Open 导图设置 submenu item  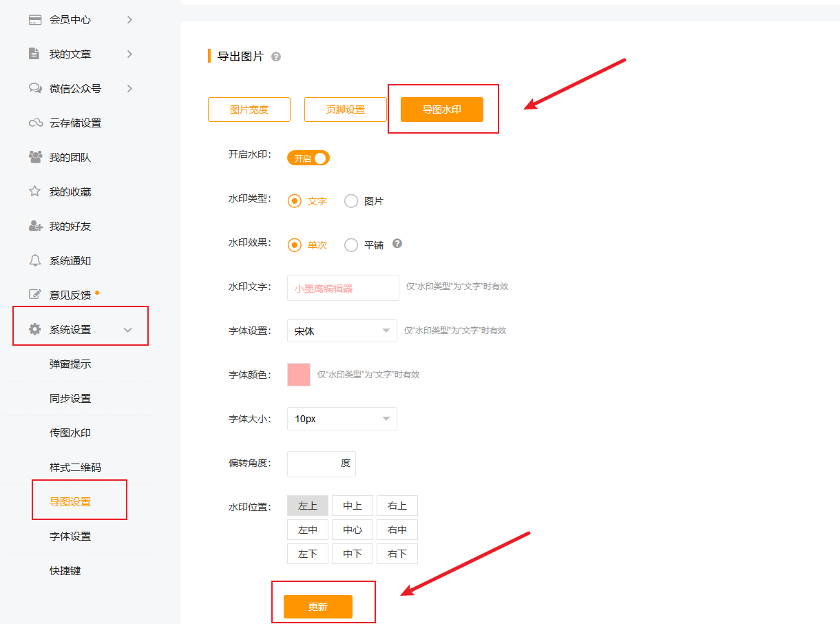click(x=70, y=501)
